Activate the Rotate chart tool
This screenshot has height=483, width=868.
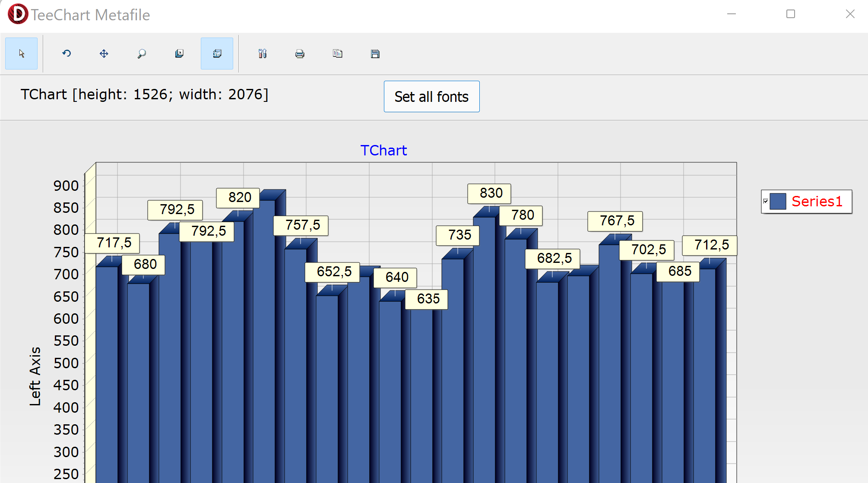pyautogui.click(x=67, y=54)
